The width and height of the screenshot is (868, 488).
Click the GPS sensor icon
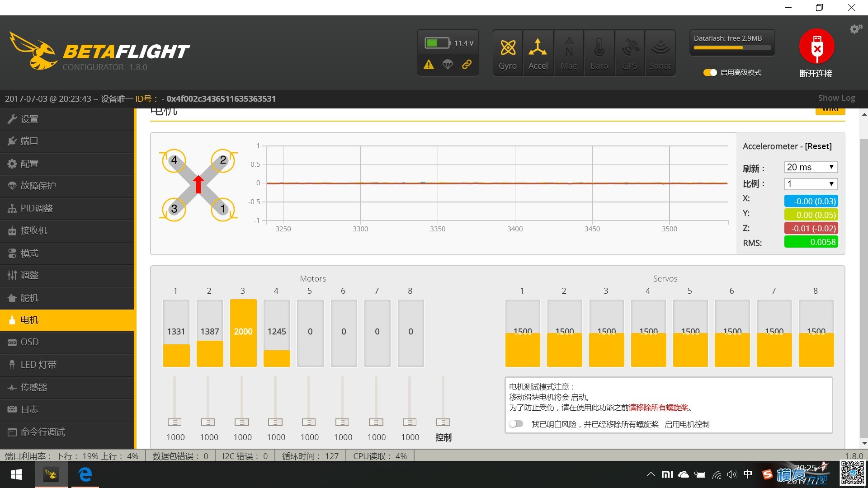point(630,53)
